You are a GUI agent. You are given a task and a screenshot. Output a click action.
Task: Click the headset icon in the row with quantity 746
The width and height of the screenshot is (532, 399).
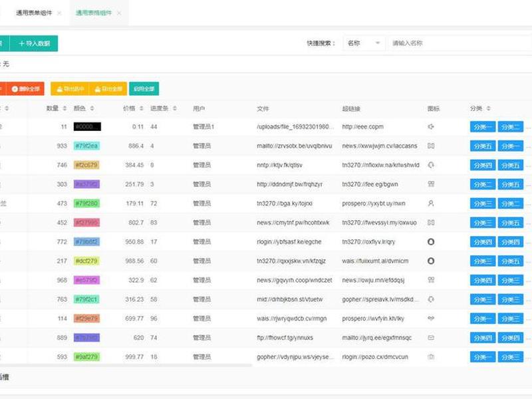[x=431, y=165]
